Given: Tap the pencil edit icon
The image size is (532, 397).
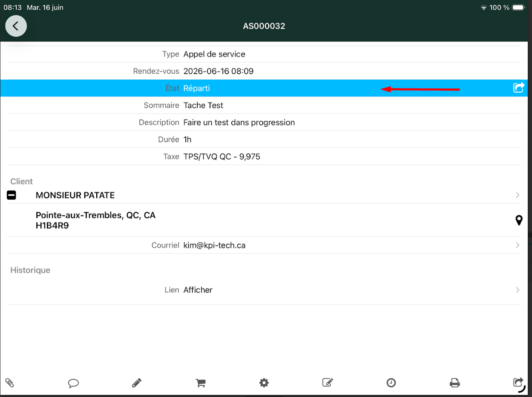Looking at the screenshot, I should (137, 383).
